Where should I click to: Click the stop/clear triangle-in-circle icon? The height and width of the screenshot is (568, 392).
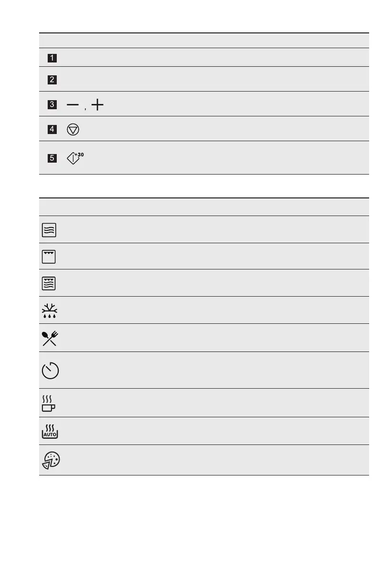pos(73,129)
